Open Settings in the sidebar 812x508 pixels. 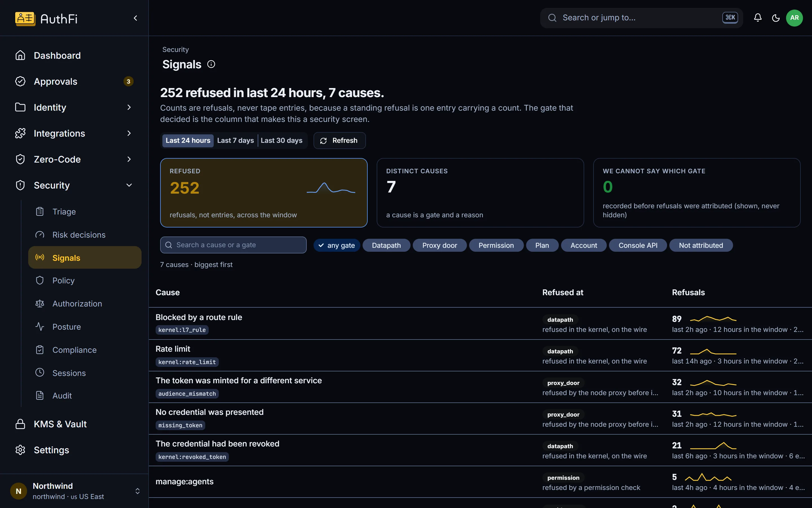click(74, 450)
